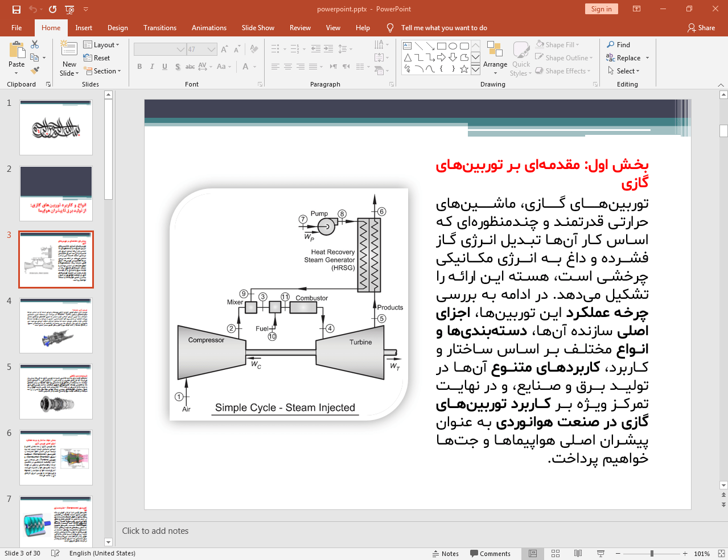Toggle Normal view button in status bar
The height and width of the screenshot is (560, 728).
point(533,553)
